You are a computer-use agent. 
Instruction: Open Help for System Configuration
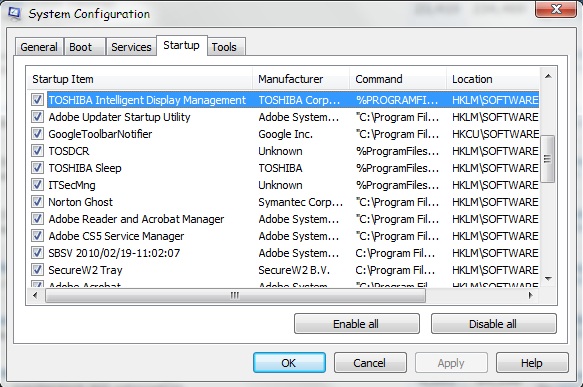tap(532, 362)
